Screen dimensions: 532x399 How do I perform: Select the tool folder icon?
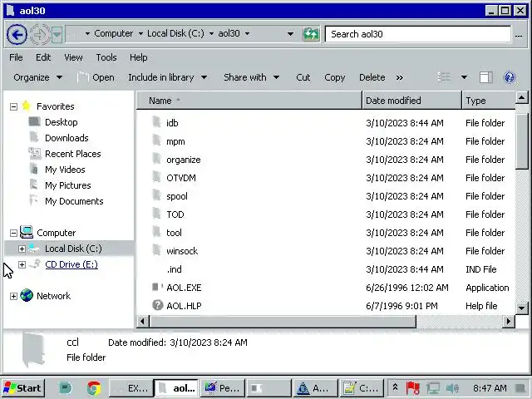coord(157,232)
